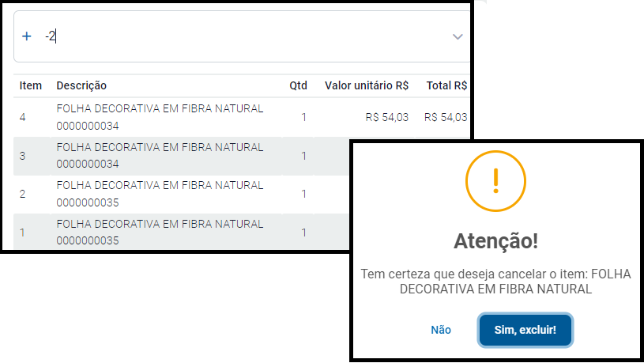This screenshot has width=644, height=363.
Task: Click the Total R$ column header
Action: [x=446, y=85]
